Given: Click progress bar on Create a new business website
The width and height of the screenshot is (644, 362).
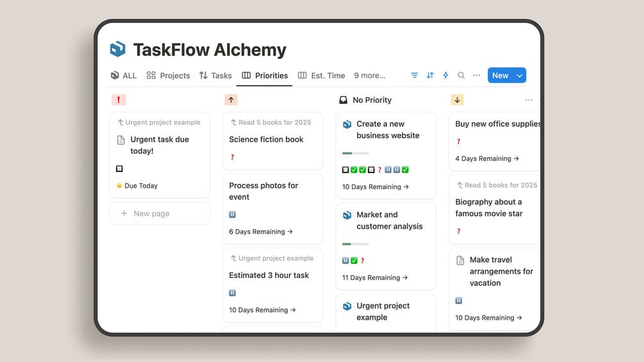Looking at the screenshot, I should click(x=355, y=153).
